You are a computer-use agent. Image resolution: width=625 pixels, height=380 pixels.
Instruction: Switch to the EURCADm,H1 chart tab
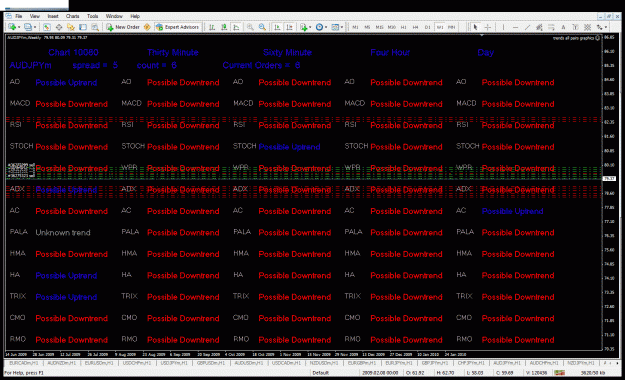tap(24, 363)
